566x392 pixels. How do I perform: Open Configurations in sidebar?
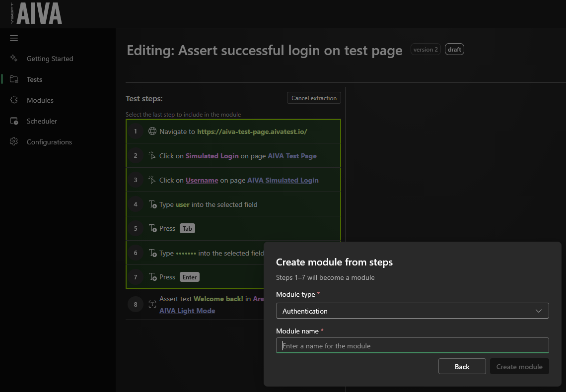point(49,142)
